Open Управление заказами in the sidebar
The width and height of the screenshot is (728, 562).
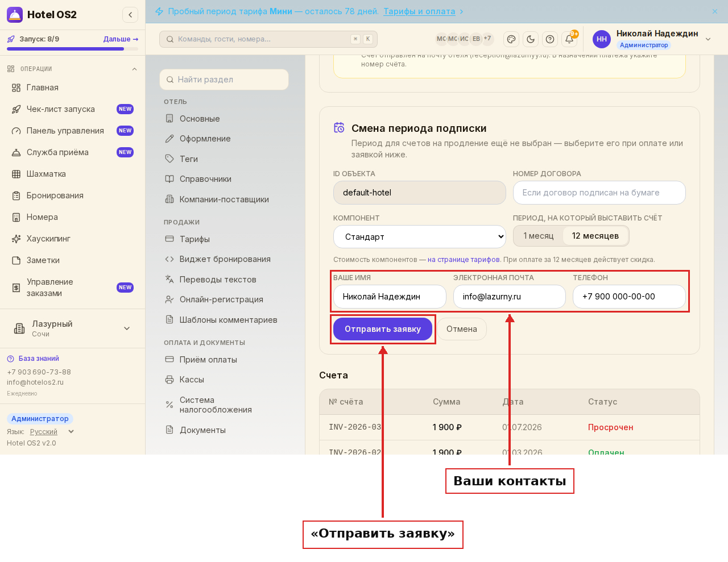72,288
